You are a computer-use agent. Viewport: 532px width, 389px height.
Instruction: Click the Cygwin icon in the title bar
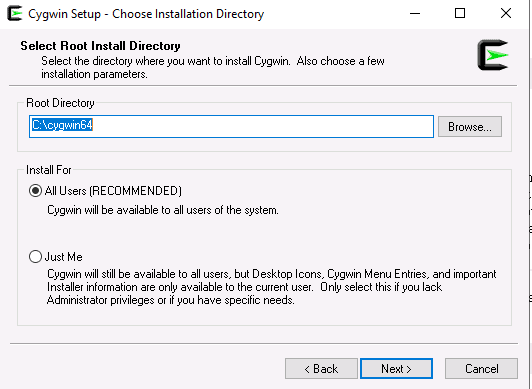[15, 14]
